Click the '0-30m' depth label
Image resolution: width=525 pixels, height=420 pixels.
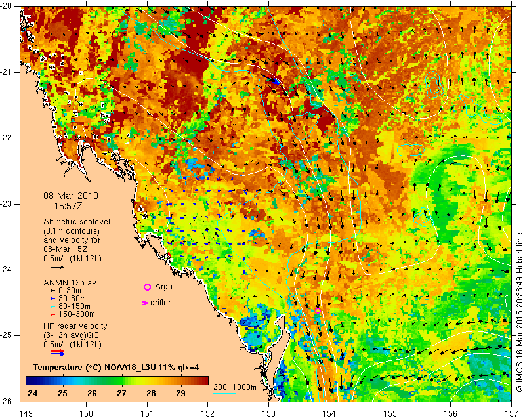click(x=70, y=291)
